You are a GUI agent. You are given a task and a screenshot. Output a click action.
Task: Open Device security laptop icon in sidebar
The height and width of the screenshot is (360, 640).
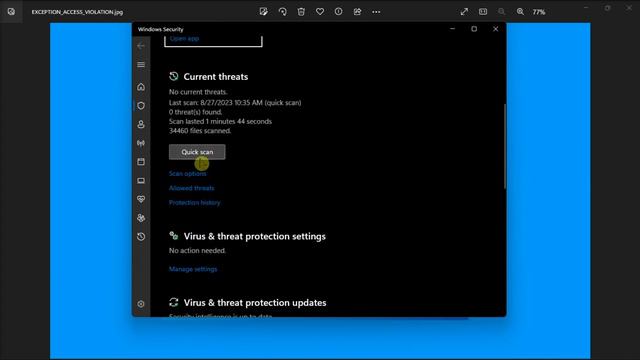point(141,180)
